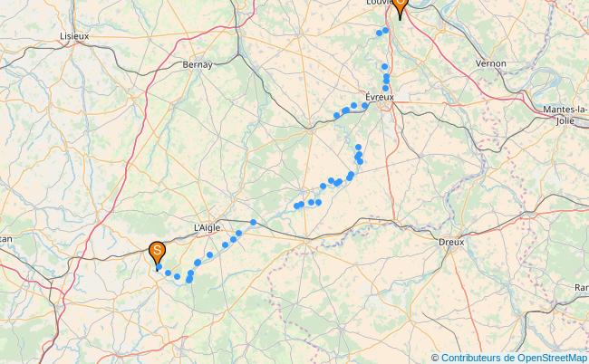Select the westernmost blue dot west of Évreux

(336, 116)
